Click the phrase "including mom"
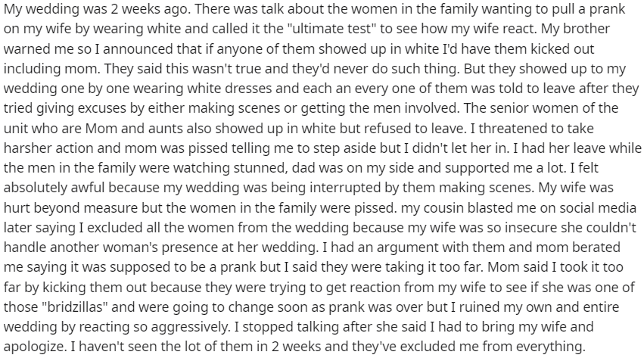Viewport: 644px width, 358px height. click(x=51, y=69)
